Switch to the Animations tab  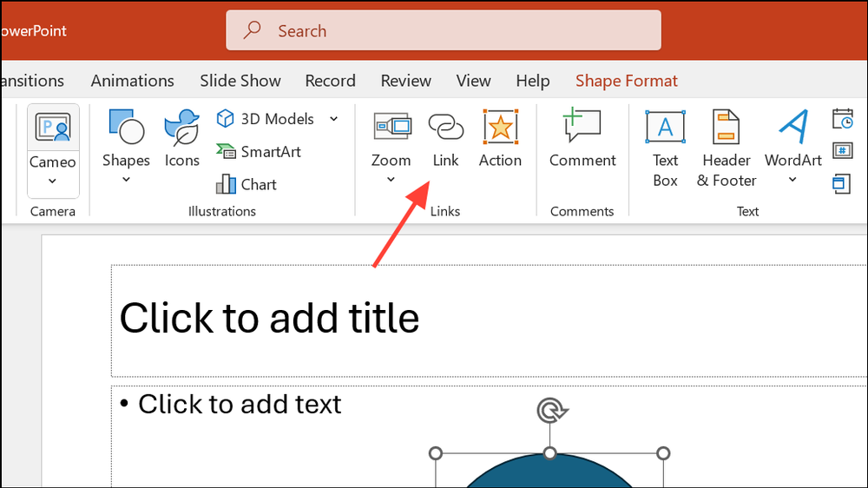click(132, 81)
